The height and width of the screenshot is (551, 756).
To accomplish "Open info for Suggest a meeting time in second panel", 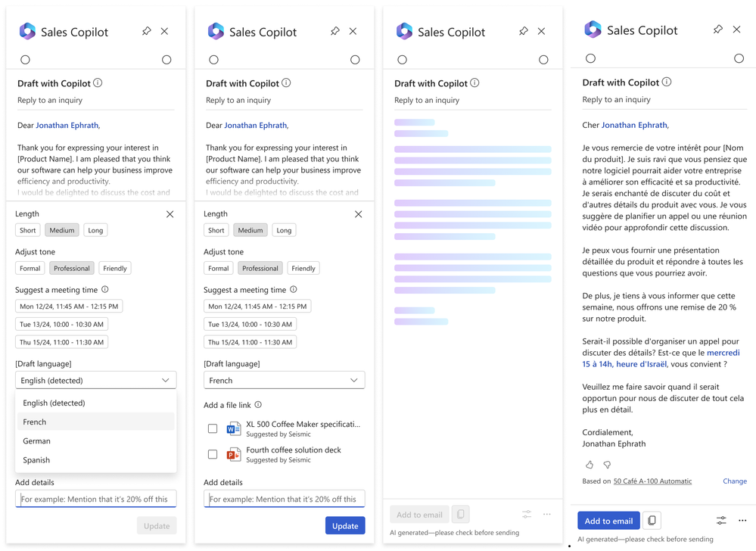I will tap(294, 289).
